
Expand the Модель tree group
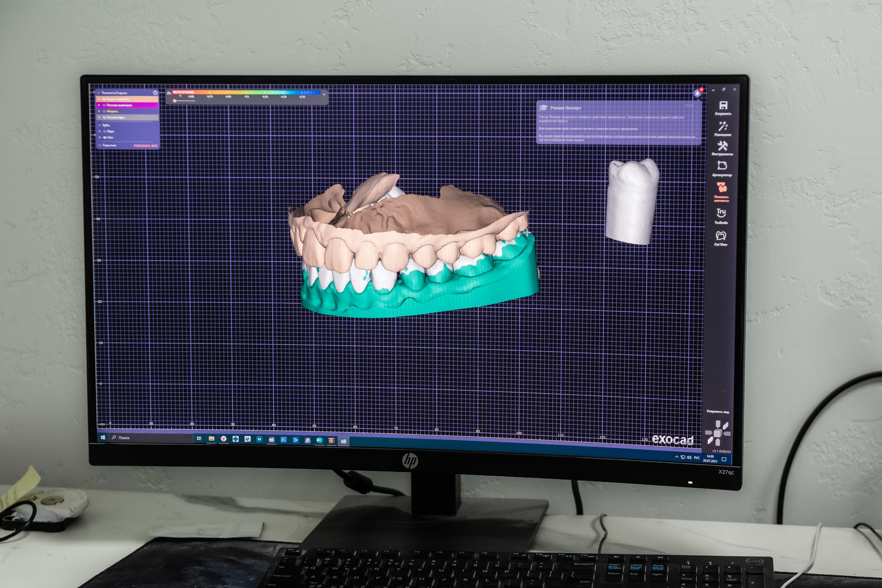pyautogui.click(x=99, y=111)
